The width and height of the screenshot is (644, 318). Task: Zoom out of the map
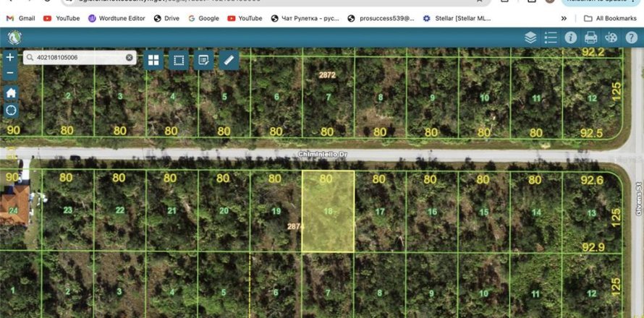10,73
